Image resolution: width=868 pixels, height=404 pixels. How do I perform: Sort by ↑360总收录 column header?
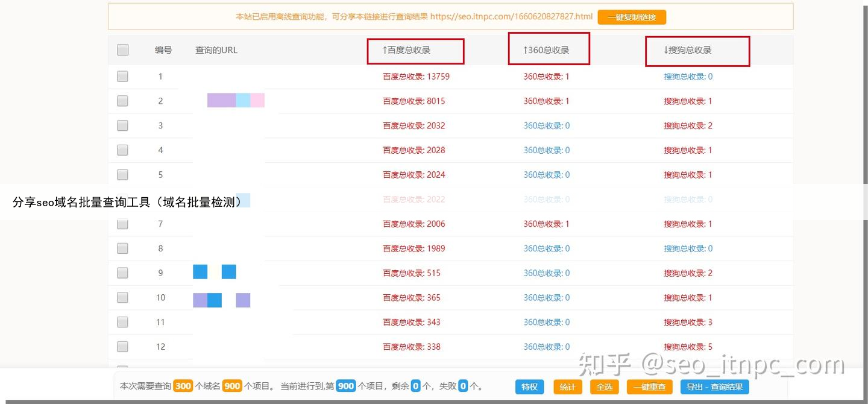(x=546, y=50)
